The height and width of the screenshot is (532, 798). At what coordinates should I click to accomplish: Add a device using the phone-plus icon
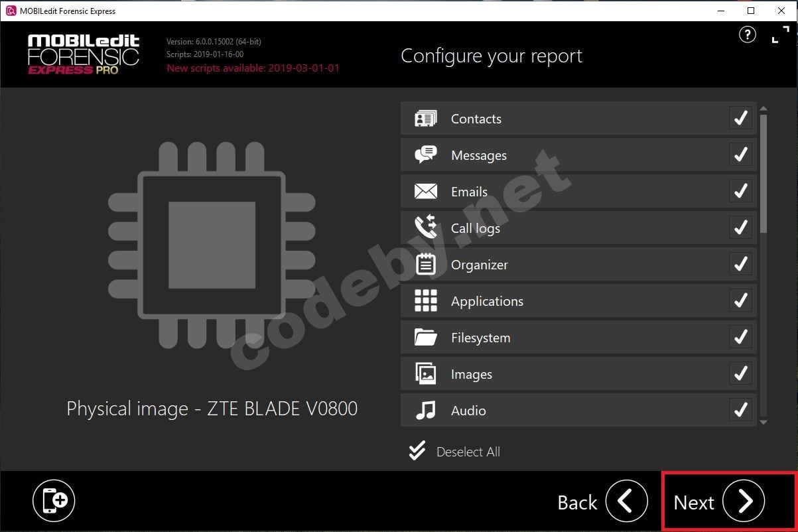(x=54, y=500)
